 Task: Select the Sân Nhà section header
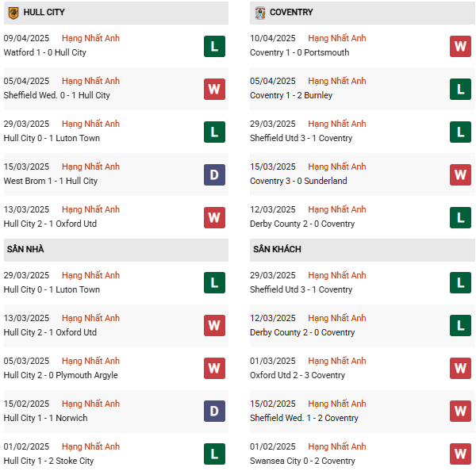pyautogui.click(x=25, y=249)
